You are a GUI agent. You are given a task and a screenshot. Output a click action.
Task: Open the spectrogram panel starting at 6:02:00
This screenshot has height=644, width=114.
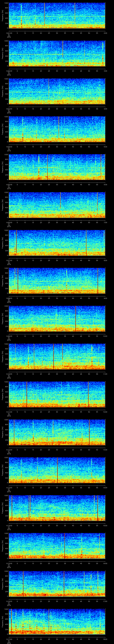coord(57,53)
